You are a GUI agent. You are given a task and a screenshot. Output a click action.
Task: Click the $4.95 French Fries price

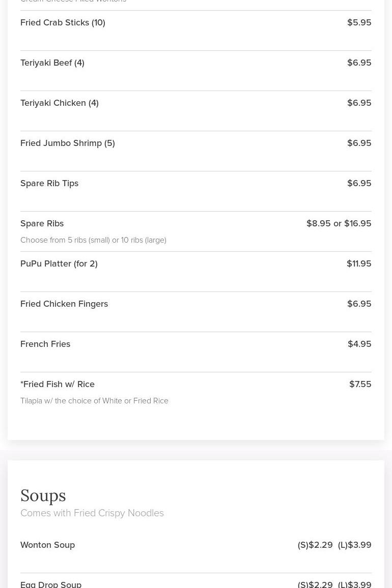tap(359, 344)
